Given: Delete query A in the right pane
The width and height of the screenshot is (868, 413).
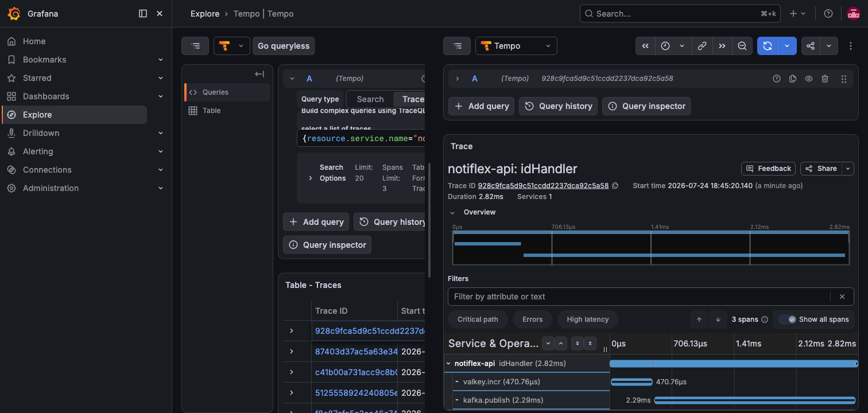Looking at the screenshot, I should click(825, 79).
